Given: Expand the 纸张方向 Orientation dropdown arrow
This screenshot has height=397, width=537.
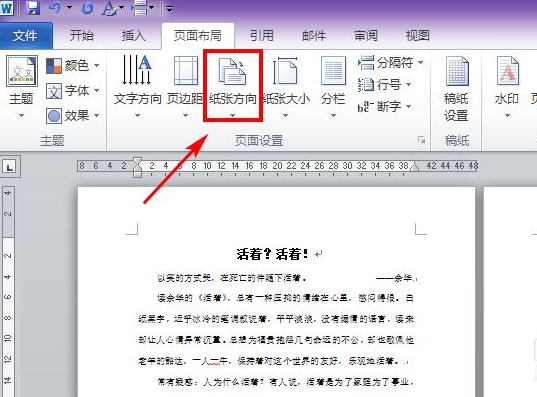Looking at the screenshot, I should coord(233,115).
